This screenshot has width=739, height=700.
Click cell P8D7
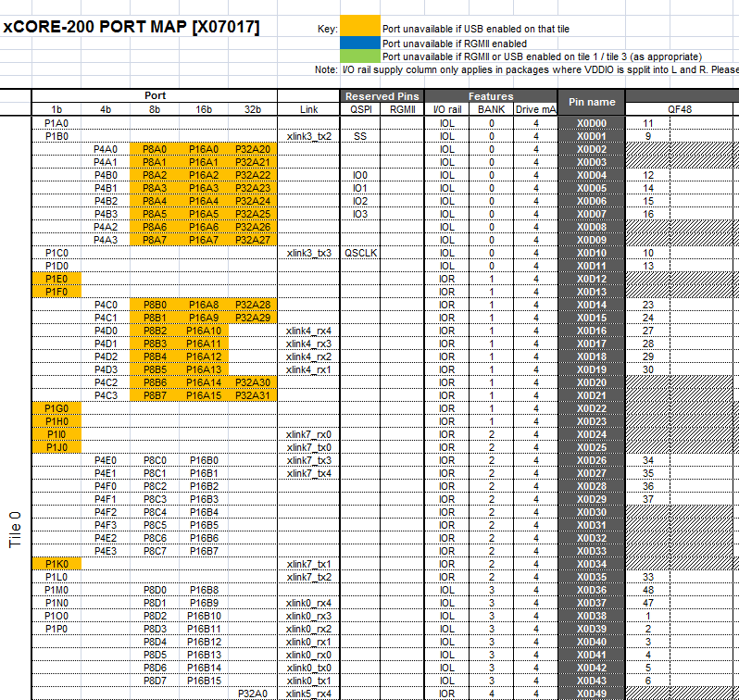coord(155,681)
